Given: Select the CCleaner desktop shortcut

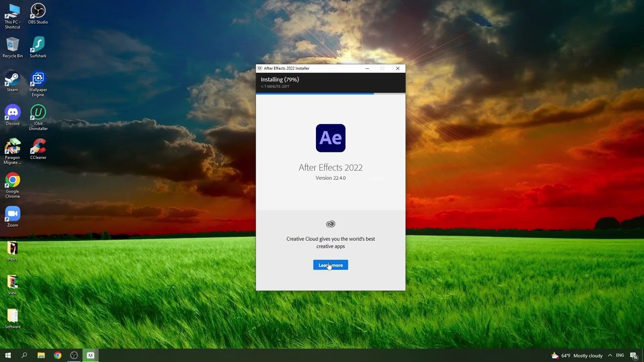Looking at the screenshot, I should 38,149.
